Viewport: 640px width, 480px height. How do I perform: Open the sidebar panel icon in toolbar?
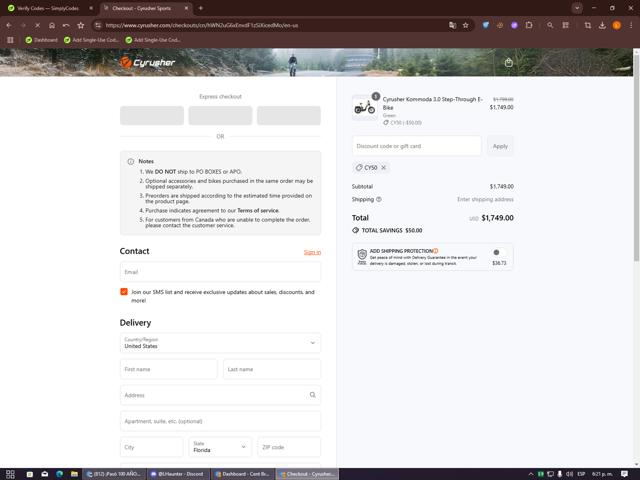point(565,25)
